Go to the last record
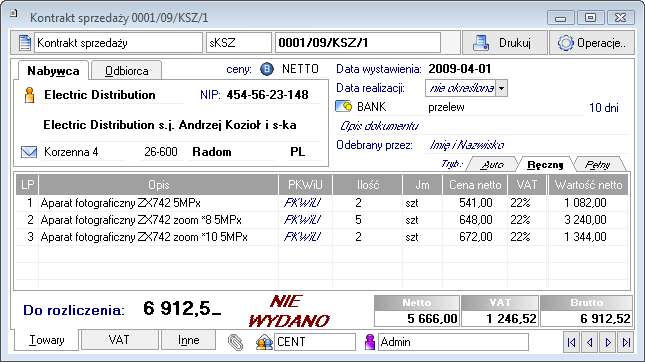The image size is (645, 362). point(626,342)
